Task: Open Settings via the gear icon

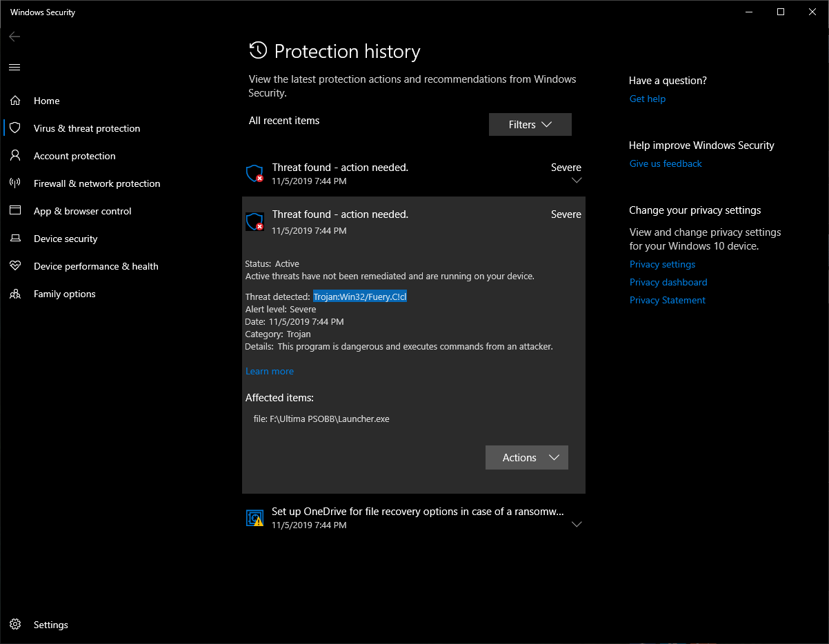Action: coord(15,625)
